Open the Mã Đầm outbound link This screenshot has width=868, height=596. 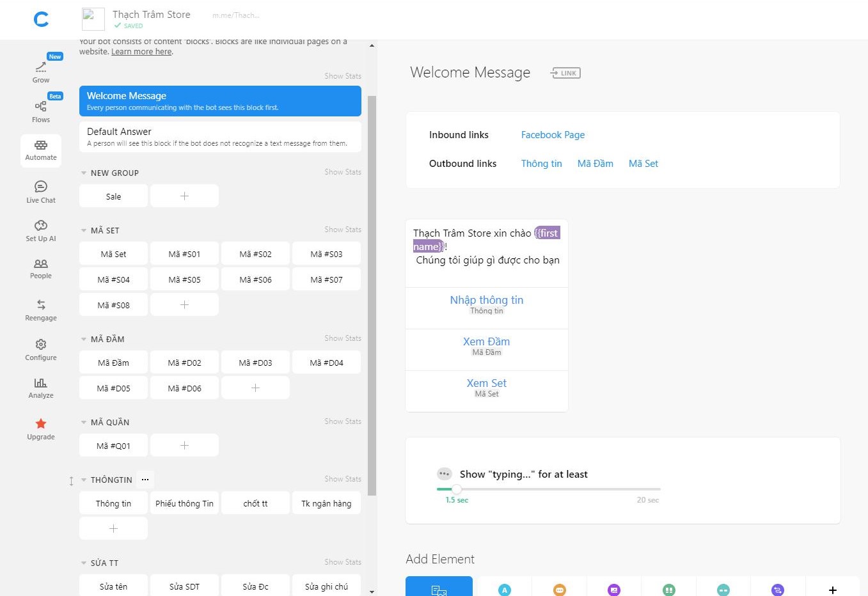pyautogui.click(x=595, y=164)
